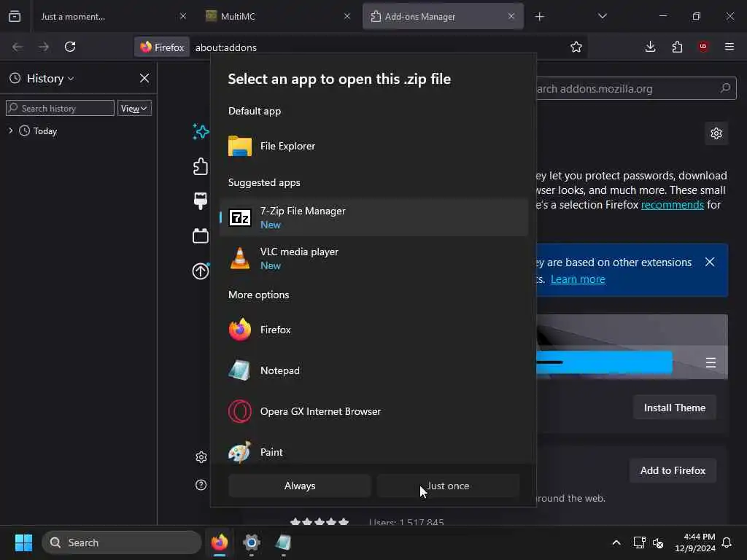Open the notifications bell
The image size is (747, 560).
click(727, 542)
